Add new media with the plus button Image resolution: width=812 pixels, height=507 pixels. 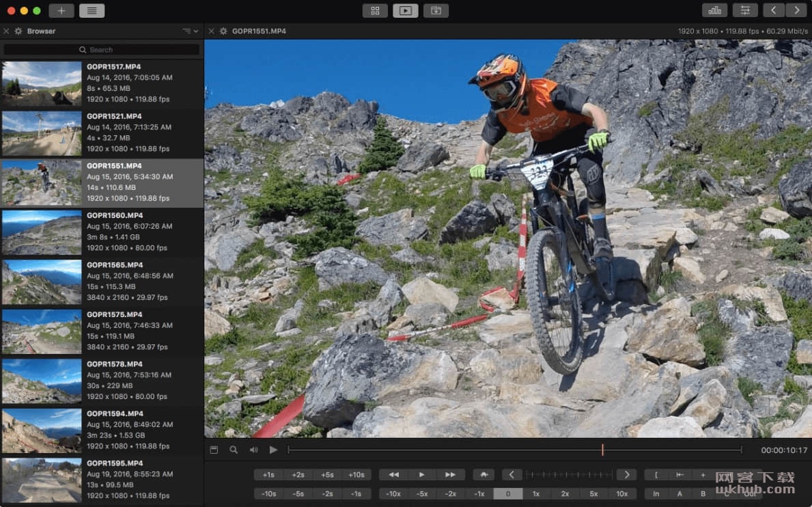pyautogui.click(x=61, y=10)
